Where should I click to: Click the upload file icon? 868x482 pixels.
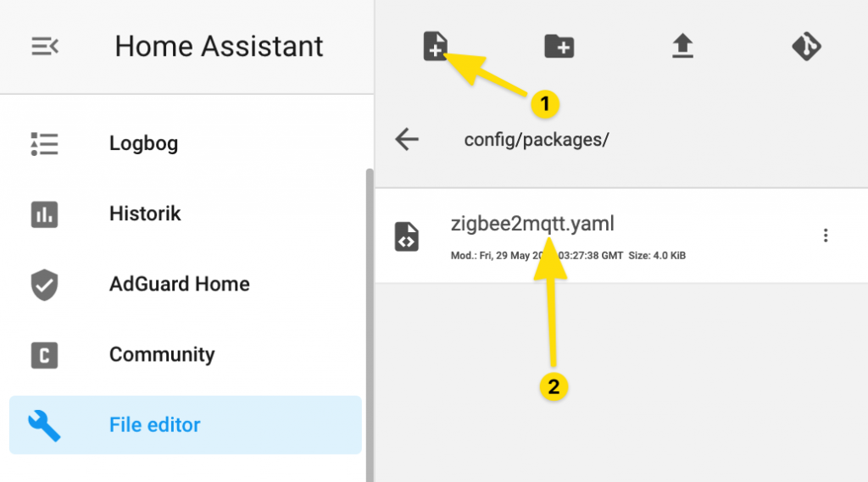click(x=682, y=46)
